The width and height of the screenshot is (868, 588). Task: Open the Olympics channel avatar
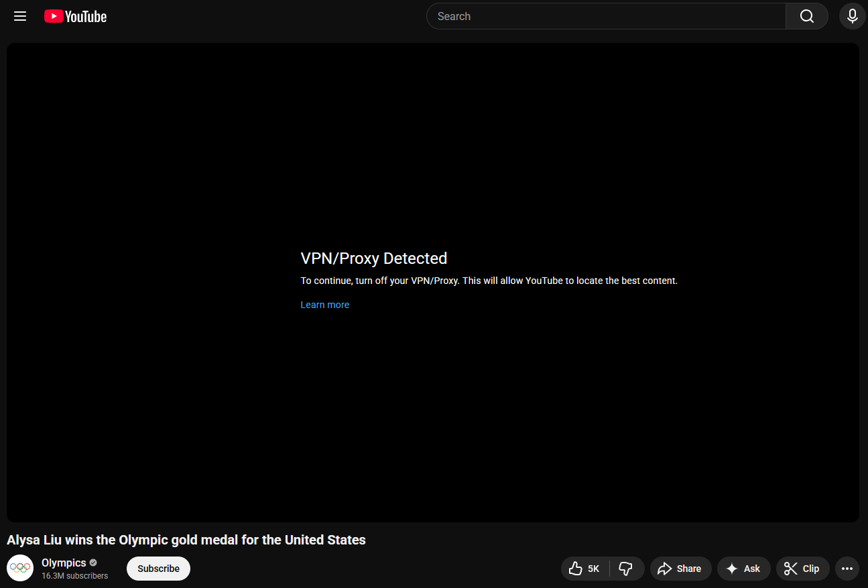(20, 568)
